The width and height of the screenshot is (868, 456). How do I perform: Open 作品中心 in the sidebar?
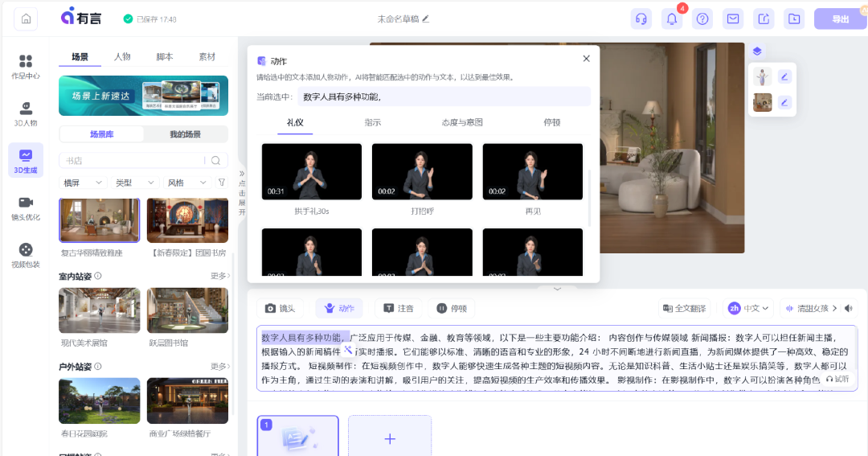[26, 67]
